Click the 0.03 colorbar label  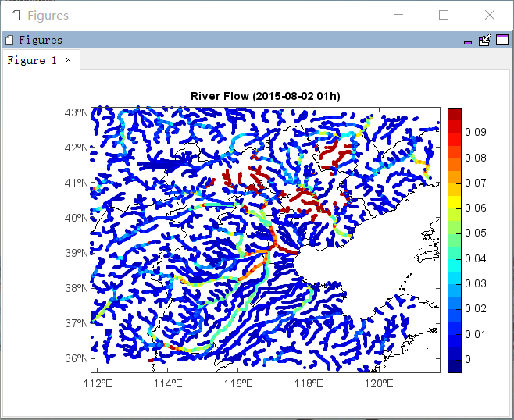(x=475, y=283)
